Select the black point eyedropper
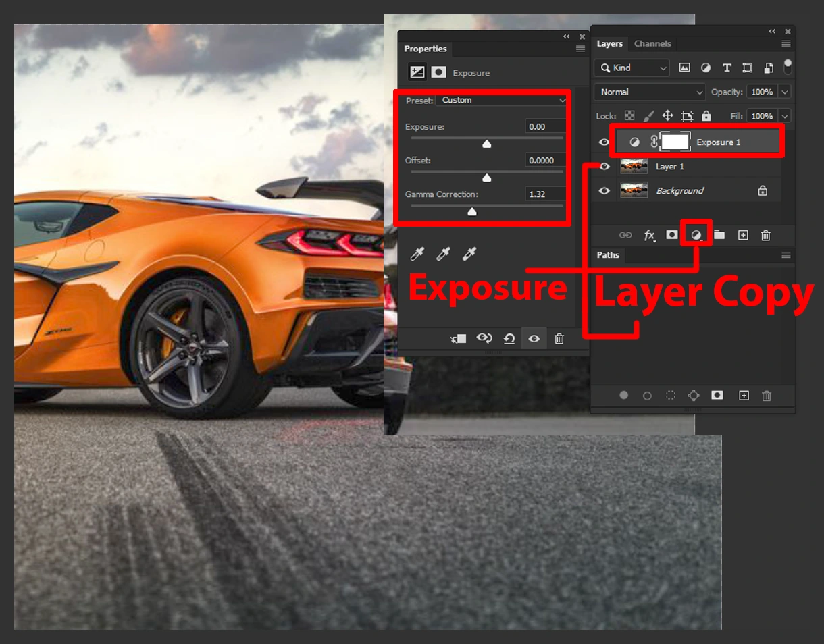Screen dimensions: 824x644 (418, 254)
